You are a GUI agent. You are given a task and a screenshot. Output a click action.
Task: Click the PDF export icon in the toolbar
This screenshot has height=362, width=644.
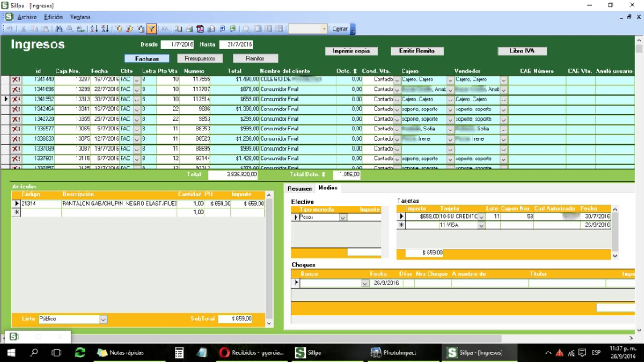coord(200,29)
